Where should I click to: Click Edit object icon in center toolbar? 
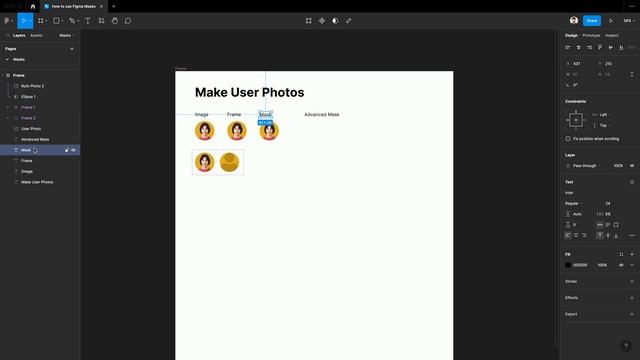point(309,21)
